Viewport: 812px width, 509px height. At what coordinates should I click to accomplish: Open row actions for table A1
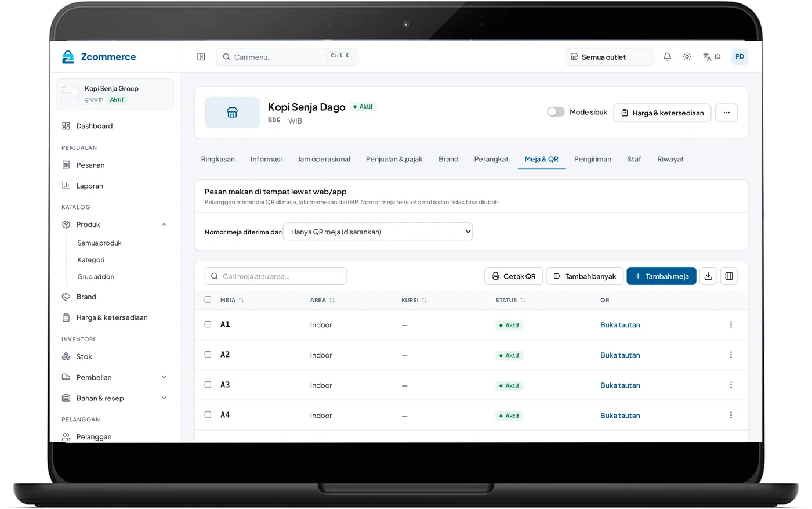click(731, 325)
